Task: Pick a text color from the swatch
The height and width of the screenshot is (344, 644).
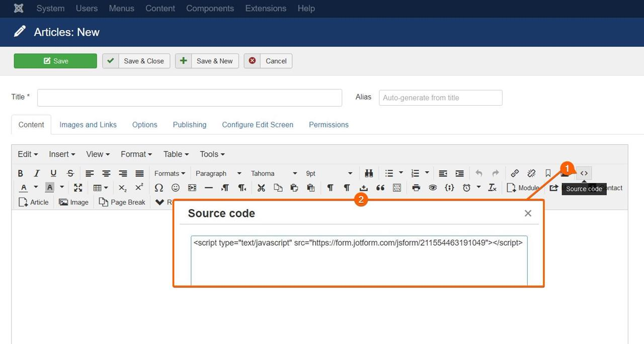Action: point(24,187)
